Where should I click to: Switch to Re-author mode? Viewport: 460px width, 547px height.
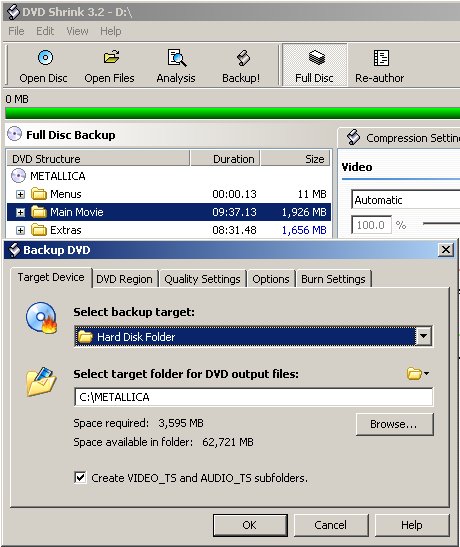[x=379, y=66]
